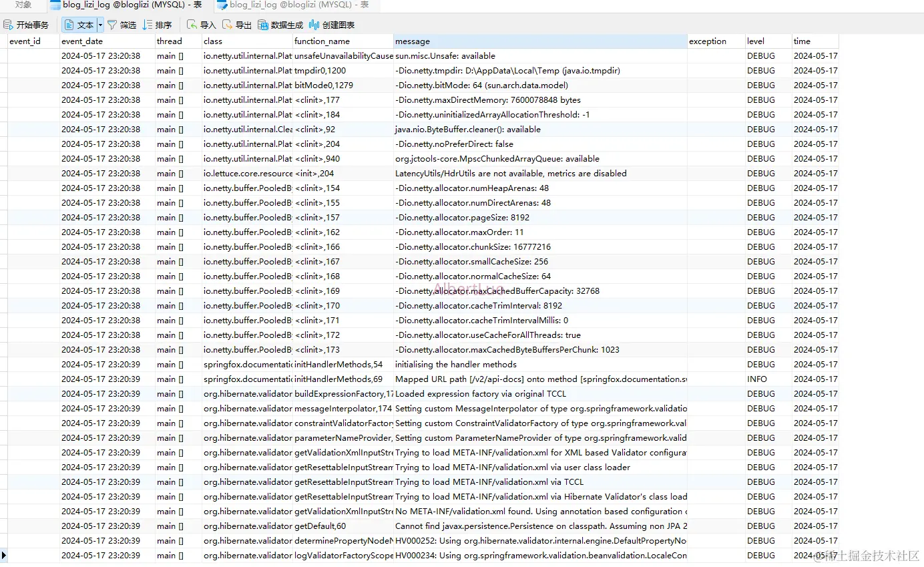Select '-Dio.netty.noPreferDirect: false' message cell
This screenshot has height=567, width=924.
pyautogui.click(x=540, y=144)
